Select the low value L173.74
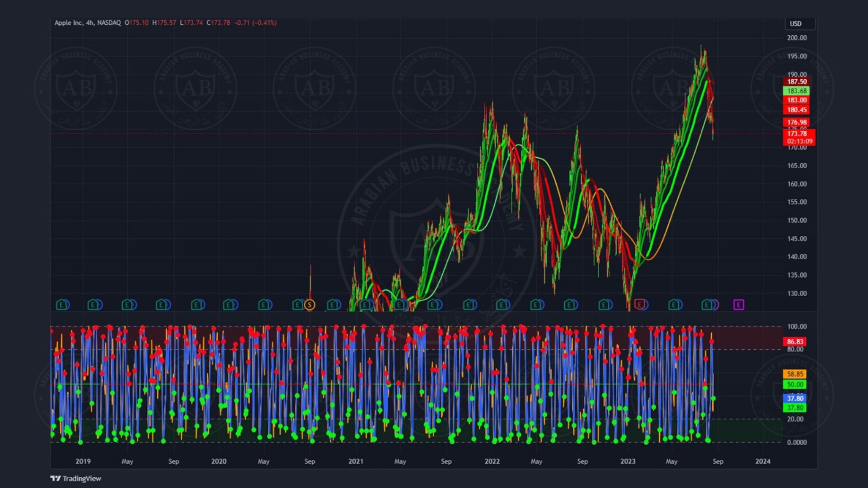868x488 pixels. pyautogui.click(x=191, y=23)
